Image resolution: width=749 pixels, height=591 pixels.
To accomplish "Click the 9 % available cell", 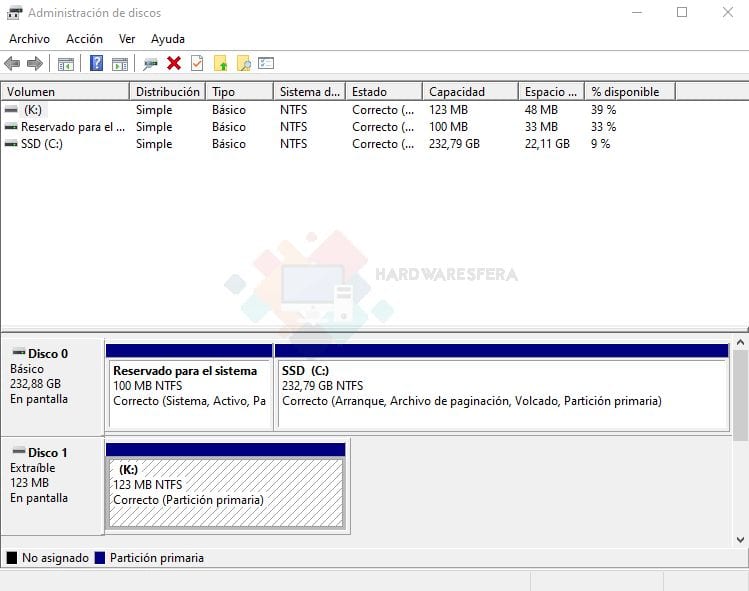I will [600, 144].
